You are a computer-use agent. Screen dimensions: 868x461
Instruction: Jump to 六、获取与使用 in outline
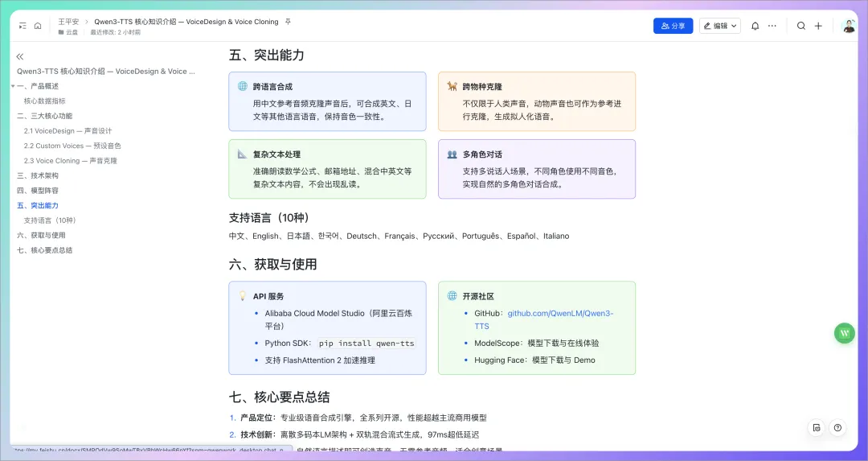[41, 236]
